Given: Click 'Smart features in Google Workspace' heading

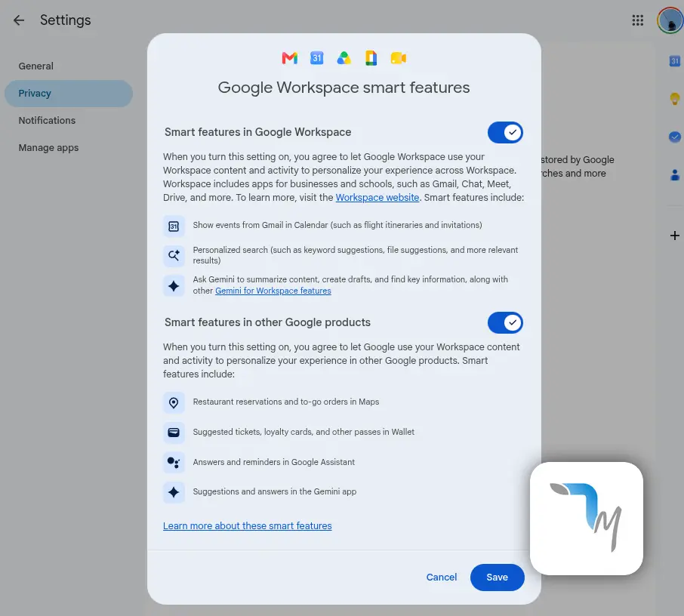Looking at the screenshot, I should click(257, 132).
